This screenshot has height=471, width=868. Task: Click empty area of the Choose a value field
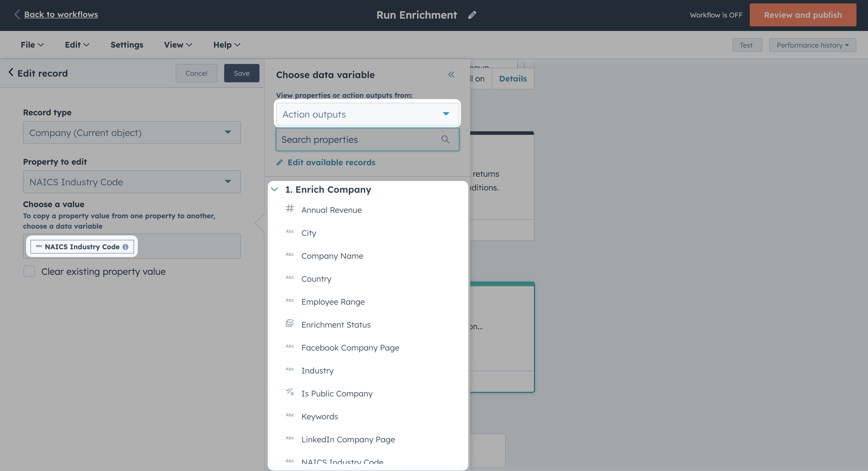pyautogui.click(x=189, y=246)
